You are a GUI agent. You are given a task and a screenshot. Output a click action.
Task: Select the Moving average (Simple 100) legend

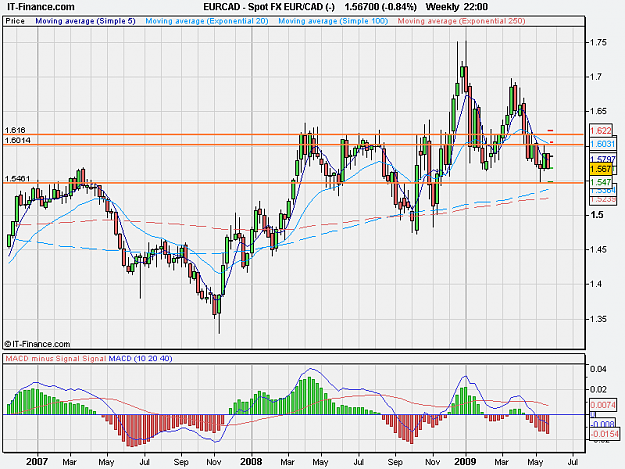(x=333, y=21)
